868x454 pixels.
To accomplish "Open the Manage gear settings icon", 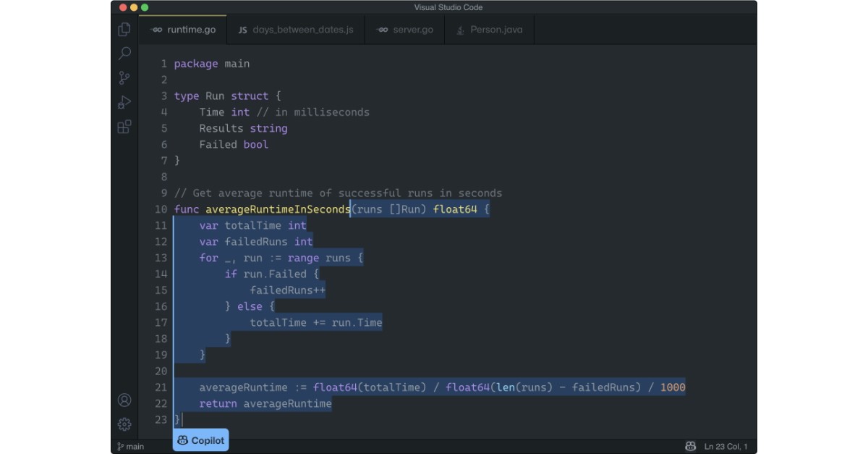I will [124, 424].
